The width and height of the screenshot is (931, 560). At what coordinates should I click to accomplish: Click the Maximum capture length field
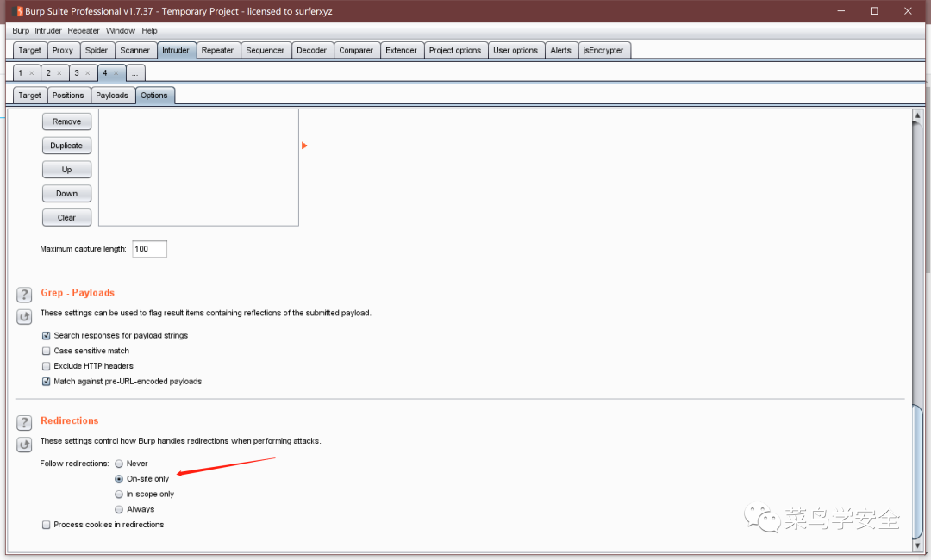click(x=150, y=249)
